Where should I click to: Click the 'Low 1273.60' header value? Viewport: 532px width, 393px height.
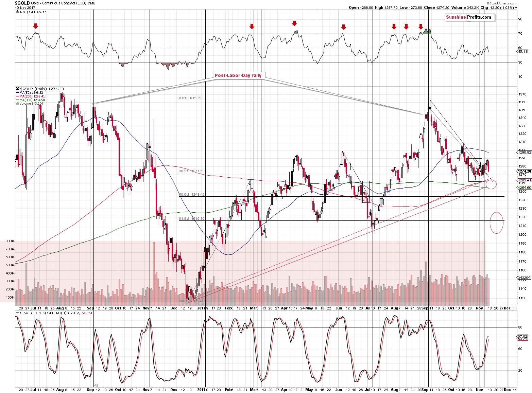pos(410,7)
